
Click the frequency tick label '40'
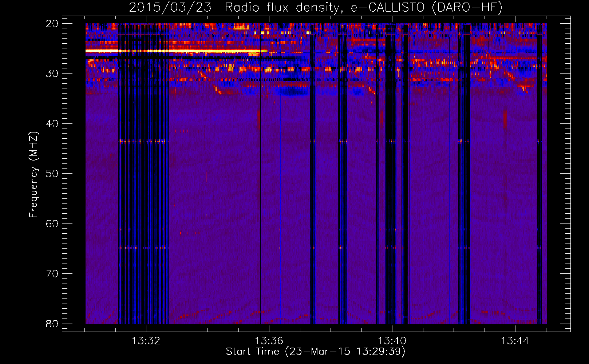pyautogui.click(x=52, y=124)
